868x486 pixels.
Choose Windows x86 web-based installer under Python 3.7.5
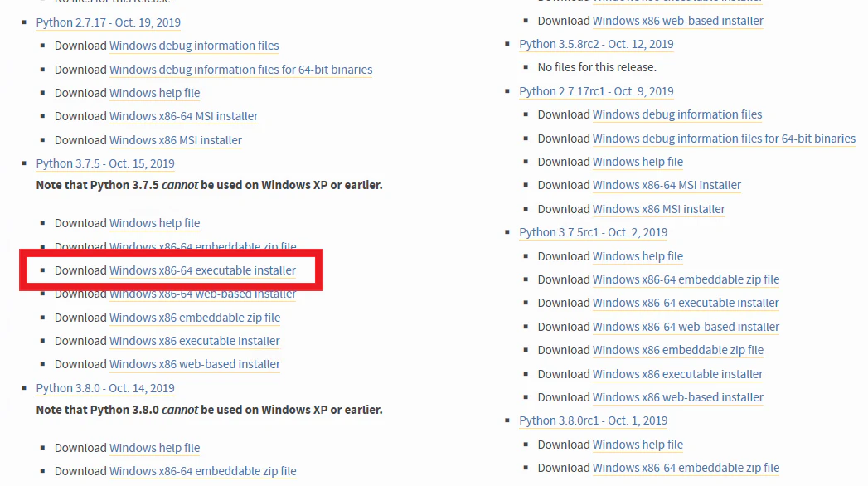[x=195, y=363]
